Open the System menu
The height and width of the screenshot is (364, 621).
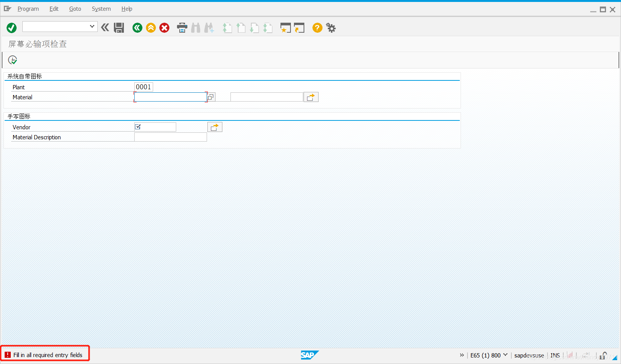pyautogui.click(x=101, y=8)
